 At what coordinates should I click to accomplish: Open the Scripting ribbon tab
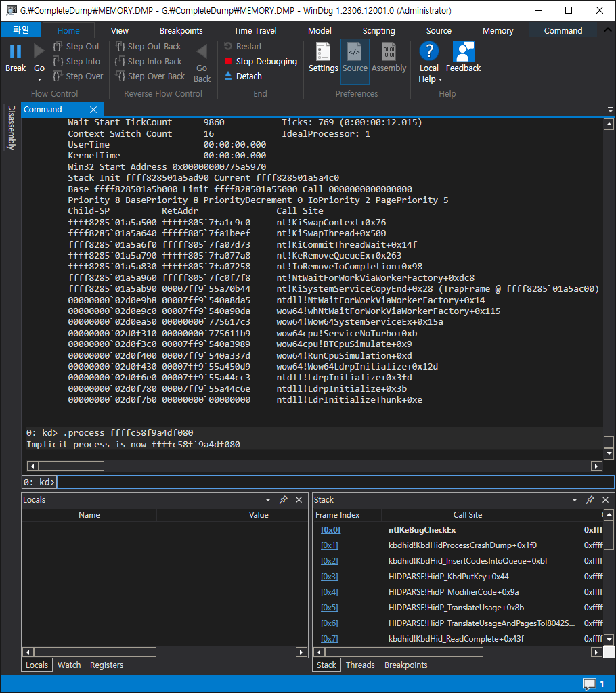point(378,31)
